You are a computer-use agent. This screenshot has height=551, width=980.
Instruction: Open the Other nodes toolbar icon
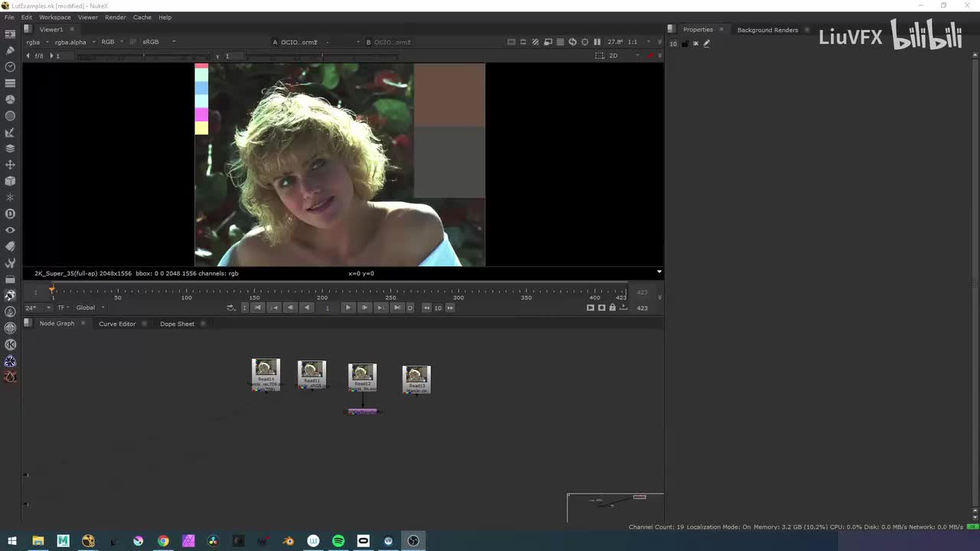10,279
